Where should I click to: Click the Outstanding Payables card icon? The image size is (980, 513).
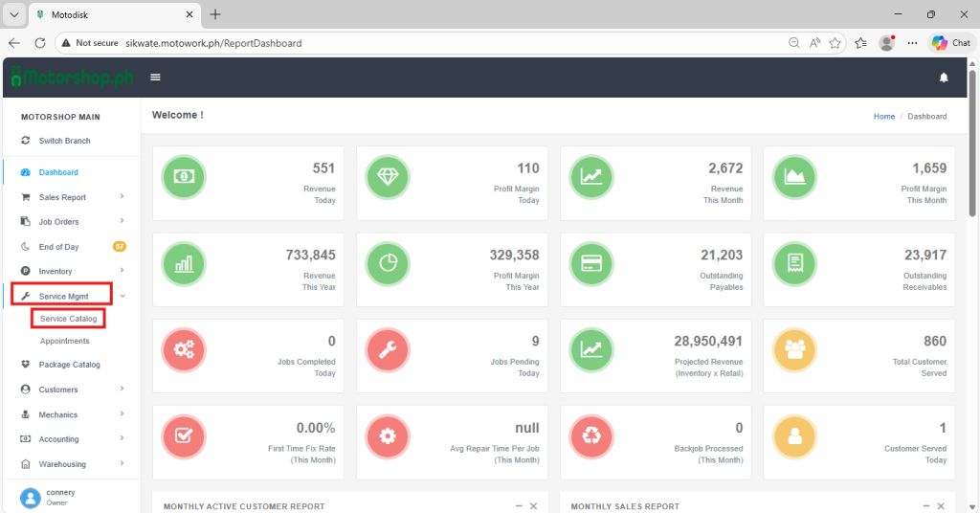tap(590, 263)
